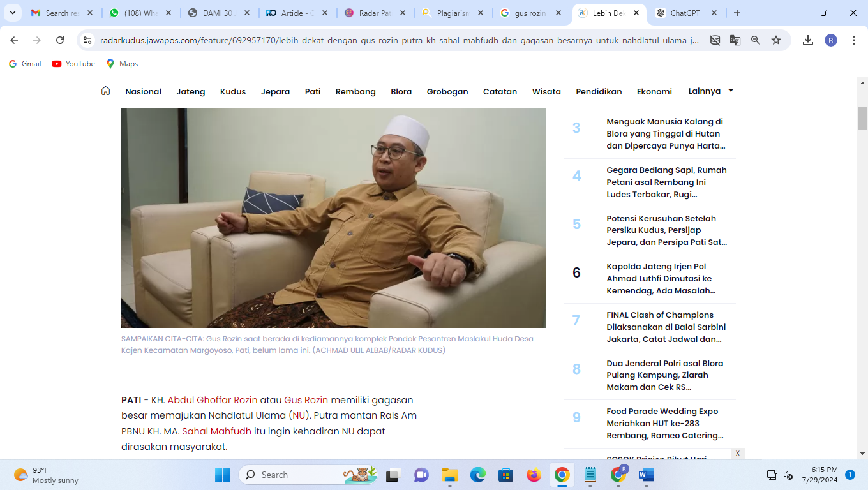Screen dimensions: 868x490
Task: Open Blora news section
Action: pyautogui.click(x=401, y=91)
